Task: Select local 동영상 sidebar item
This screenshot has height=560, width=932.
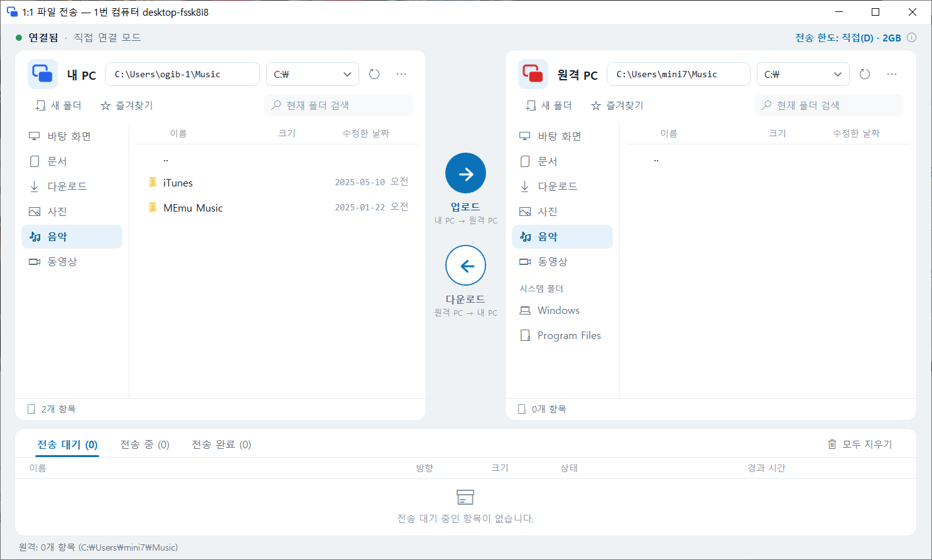Action: [x=72, y=262]
